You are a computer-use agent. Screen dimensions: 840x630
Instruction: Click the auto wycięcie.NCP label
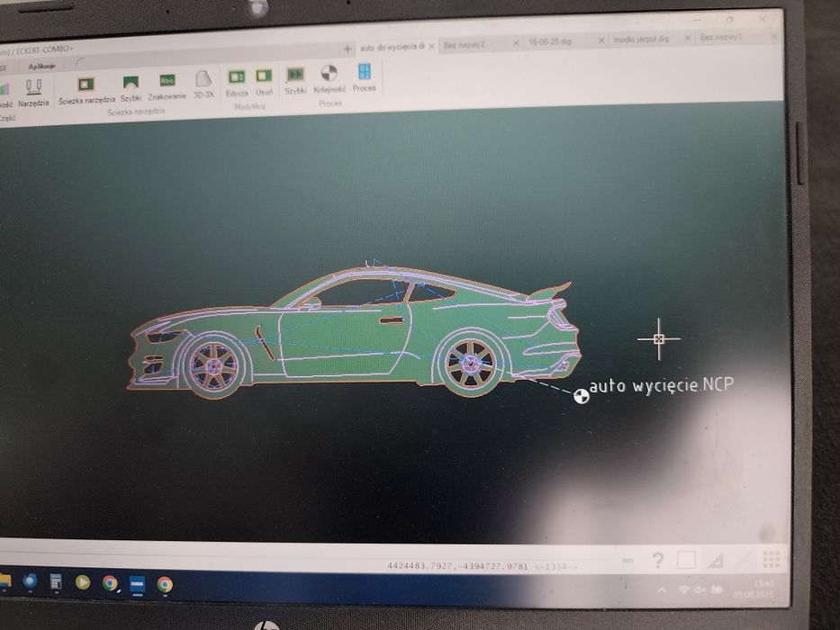click(662, 385)
